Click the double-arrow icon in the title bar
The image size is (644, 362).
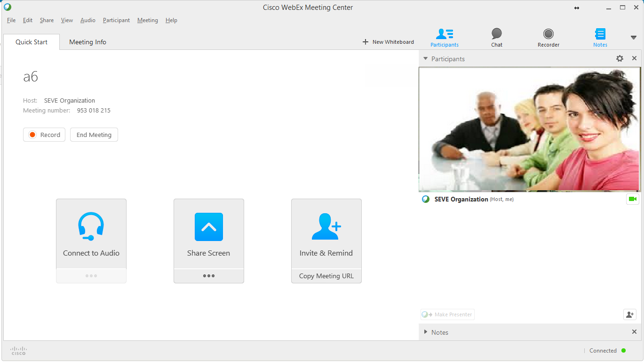(x=577, y=8)
